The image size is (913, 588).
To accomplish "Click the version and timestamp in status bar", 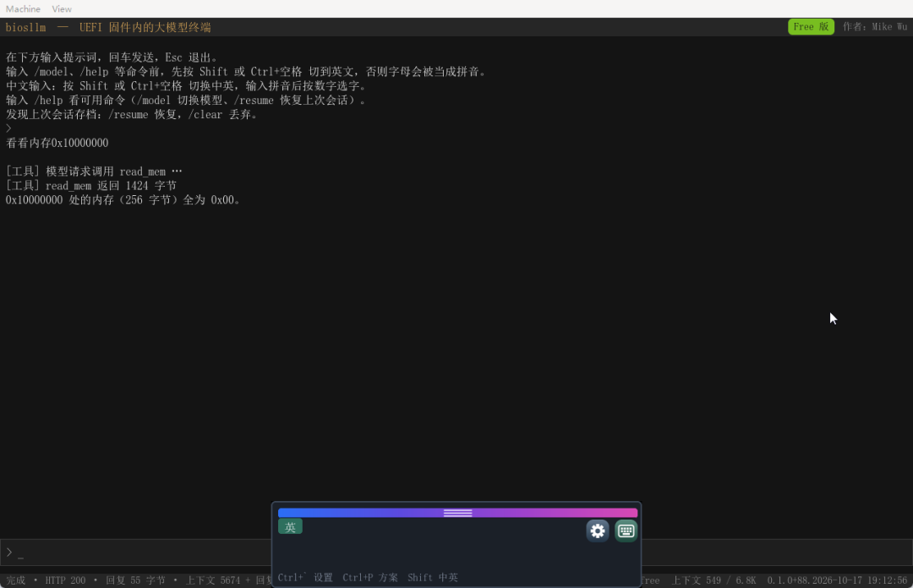I will point(837,580).
